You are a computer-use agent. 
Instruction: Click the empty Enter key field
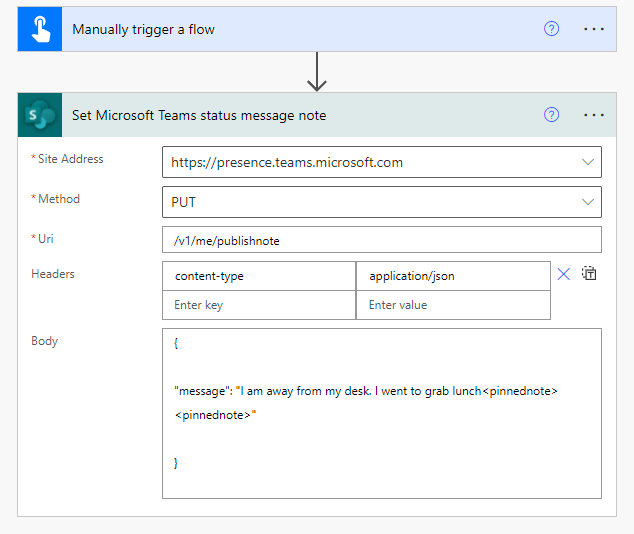tap(259, 305)
